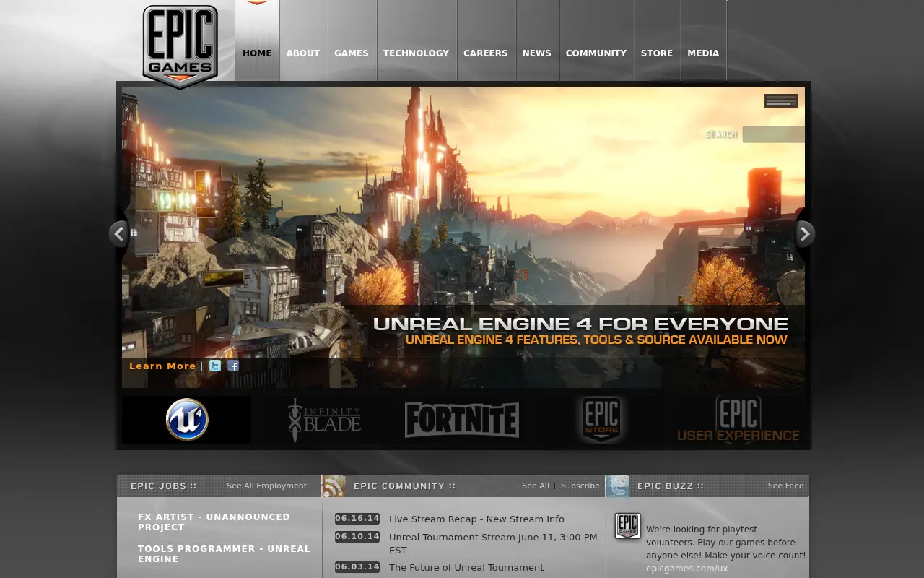Open the About menu item
The image size is (924, 578).
tap(303, 53)
